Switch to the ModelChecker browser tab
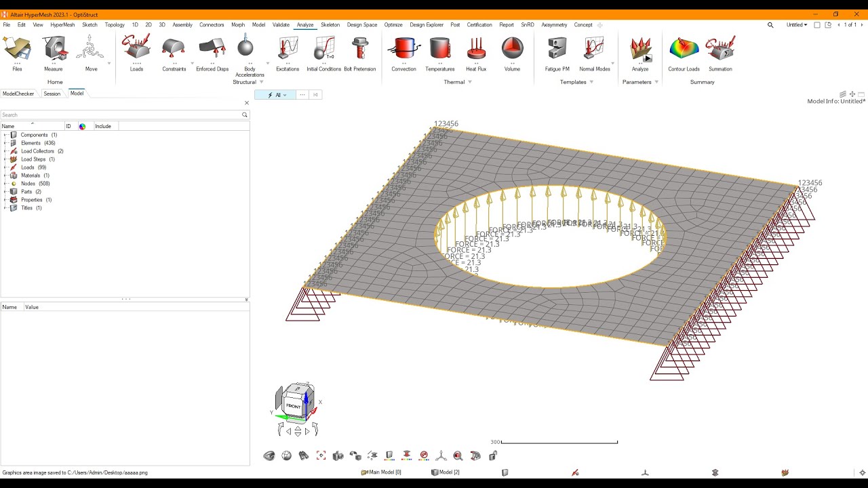The height and width of the screenshot is (488, 868). tap(18, 94)
